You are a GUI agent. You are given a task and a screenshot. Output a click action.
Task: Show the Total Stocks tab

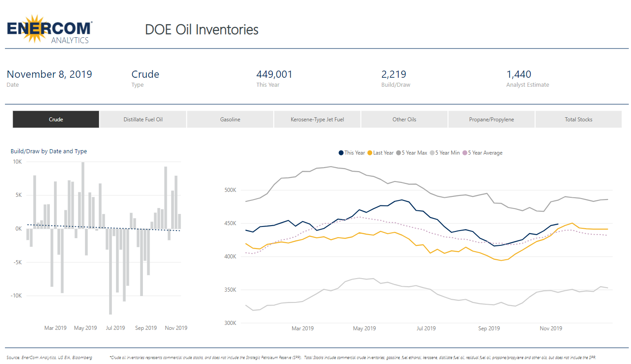[578, 120]
